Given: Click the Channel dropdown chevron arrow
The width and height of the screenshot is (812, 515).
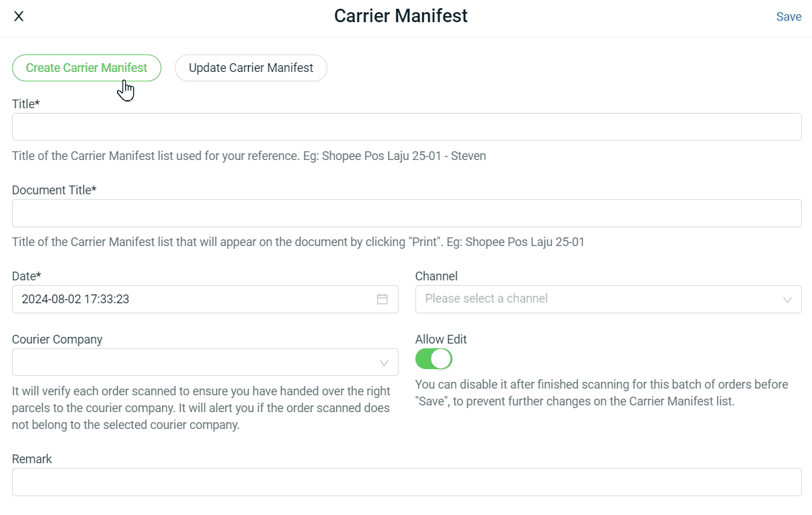Looking at the screenshot, I should 787,300.
